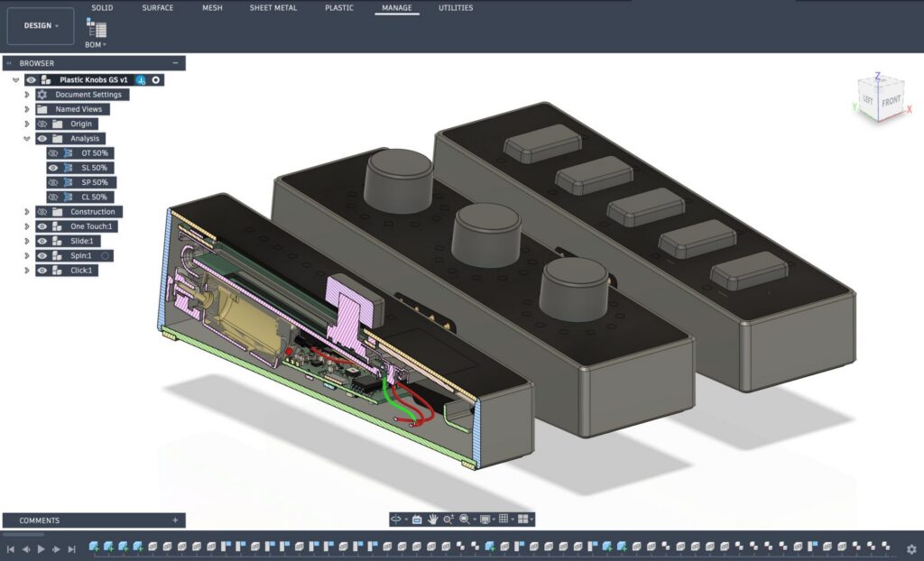Screen dimensions: 924x561
Task: Click the Spin:1 component icon
Action: 57,256
